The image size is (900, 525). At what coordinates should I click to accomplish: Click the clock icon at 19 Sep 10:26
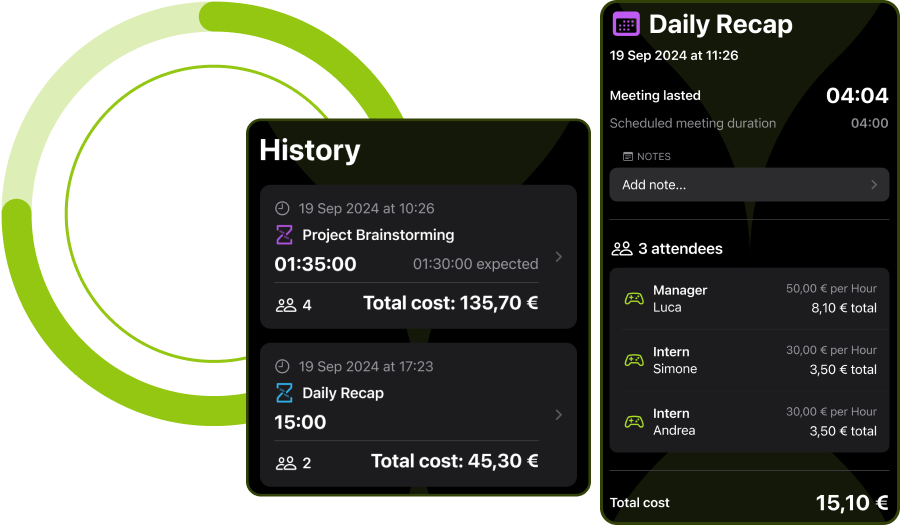(x=282, y=208)
